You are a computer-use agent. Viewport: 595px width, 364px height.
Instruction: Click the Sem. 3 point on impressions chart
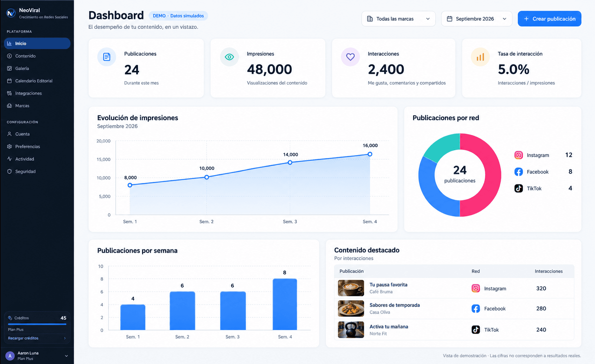pyautogui.click(x=290, y=163)
